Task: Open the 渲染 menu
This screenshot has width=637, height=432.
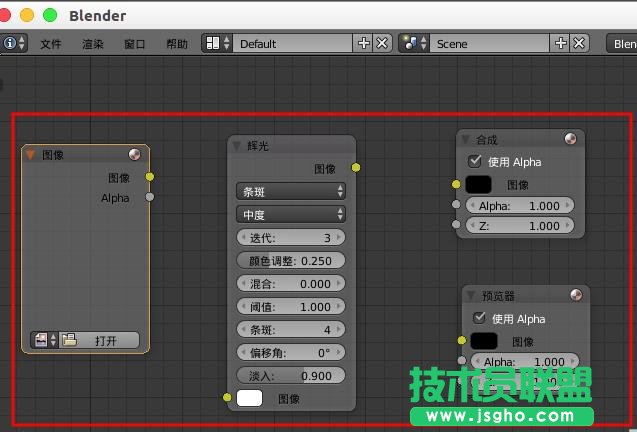Action: [x=93, y=44]
